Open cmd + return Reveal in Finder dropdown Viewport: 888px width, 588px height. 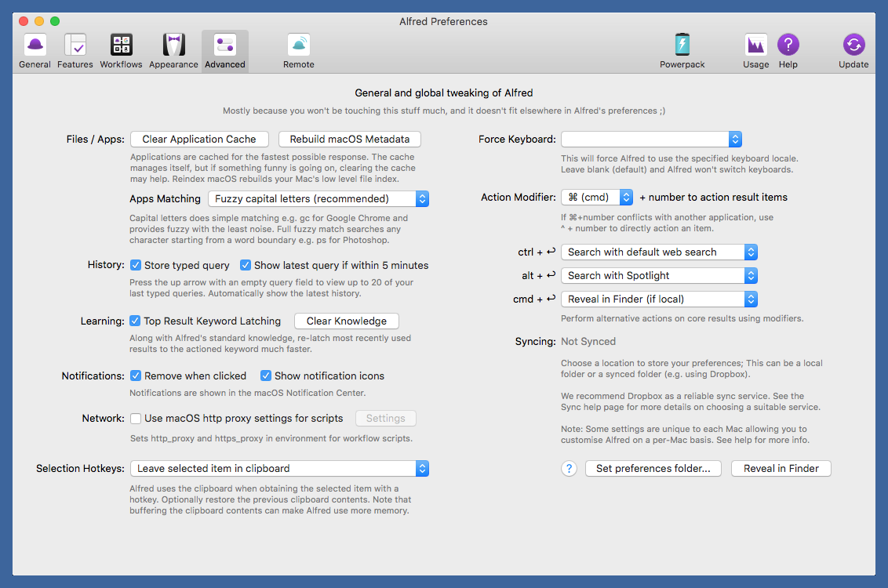659,299
